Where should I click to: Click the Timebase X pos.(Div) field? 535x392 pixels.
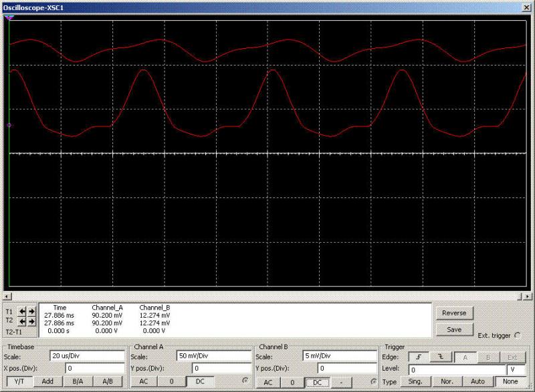[95, 368]
